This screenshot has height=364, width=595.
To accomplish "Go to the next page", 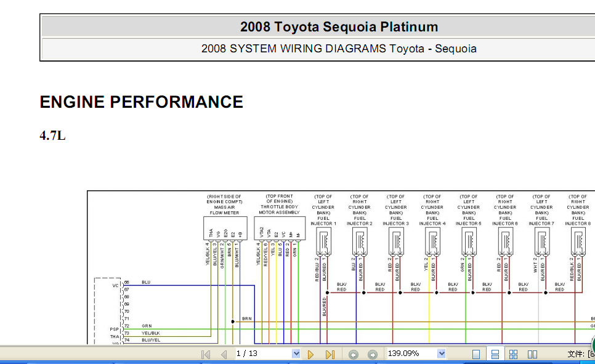I will click(x=311, y=355).
